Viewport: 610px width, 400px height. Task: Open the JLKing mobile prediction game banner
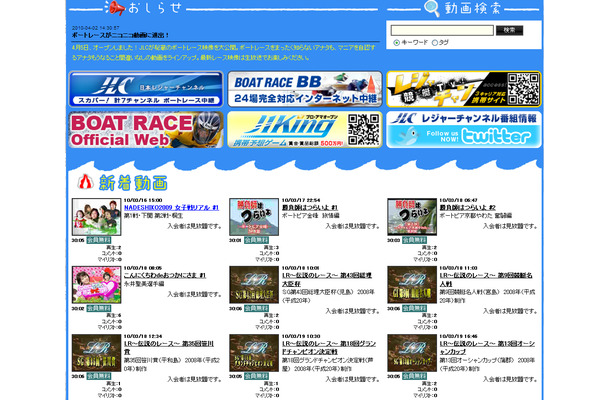click(x=305, y=130)
